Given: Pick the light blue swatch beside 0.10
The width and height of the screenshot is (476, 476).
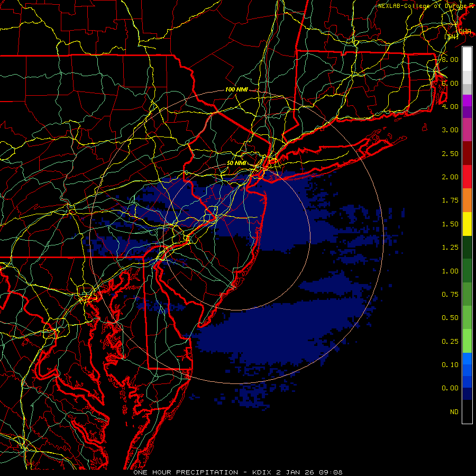Looking at the screenshot, I should click(x=467, y=359).
